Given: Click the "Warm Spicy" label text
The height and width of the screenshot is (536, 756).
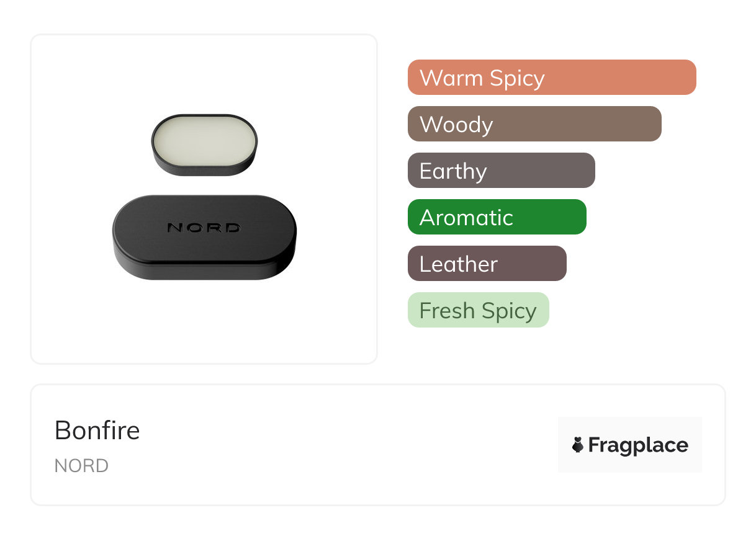Looking at the screenshot, I should (482, 78).
